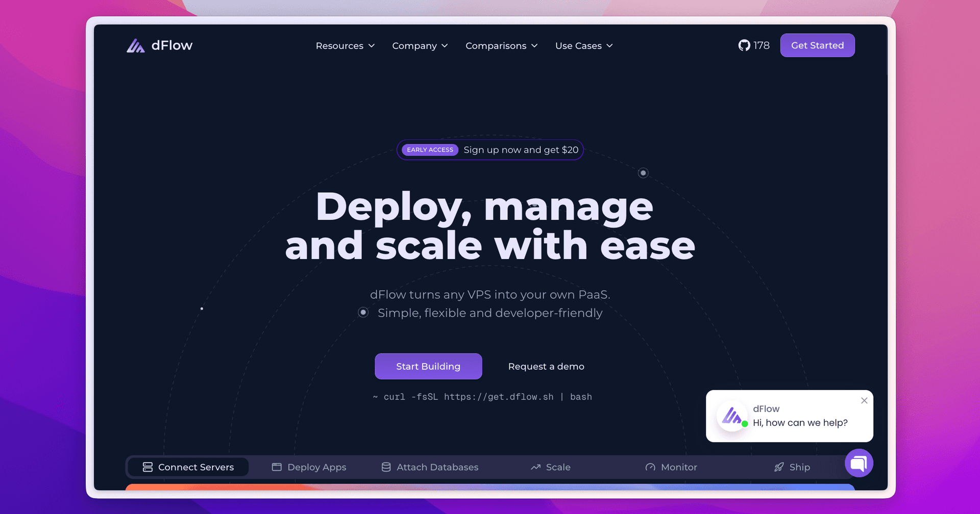This screenshot has height=514, width=980.
Task: Click the dFlow avatar in the chat popup
Action: click(x=732, y=417)
